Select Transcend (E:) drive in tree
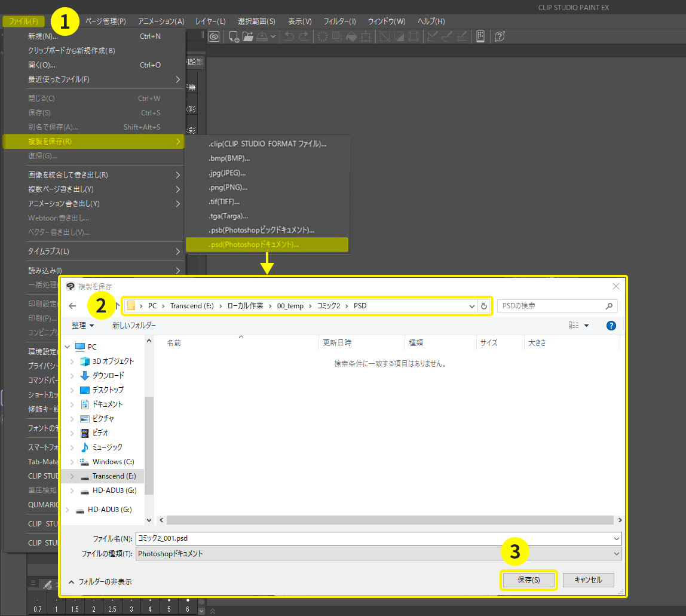686x616 pixels. click(114, 476)
